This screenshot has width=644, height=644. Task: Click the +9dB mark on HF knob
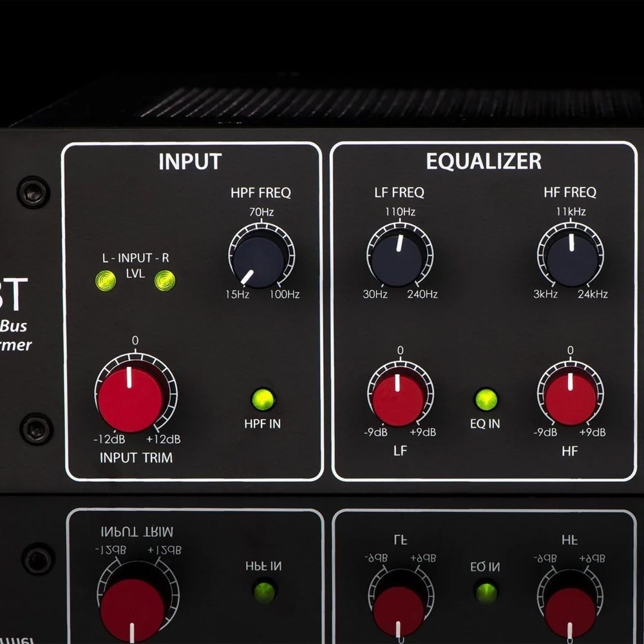pyautogui.click(x=592, y=432)
